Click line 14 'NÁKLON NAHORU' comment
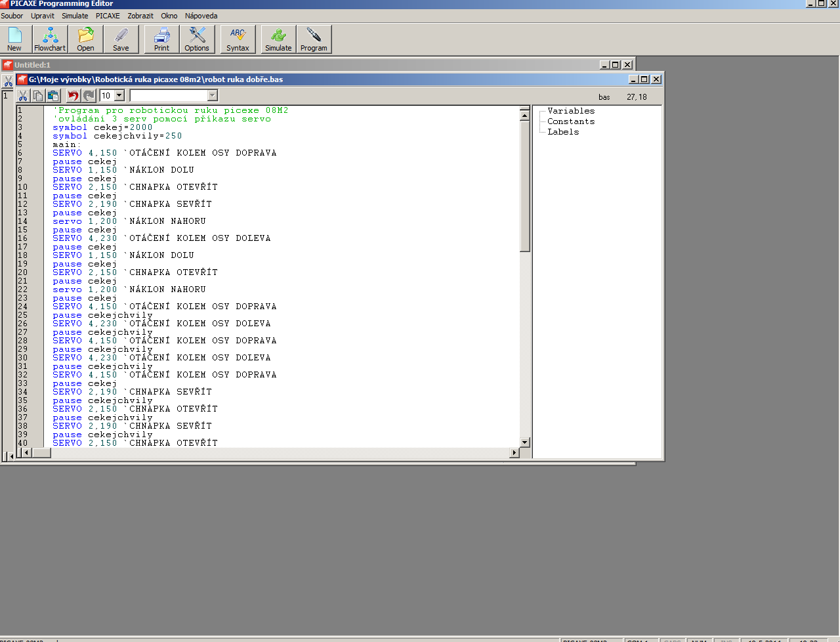This screenshot has height=642, width=840. (165, 221)
